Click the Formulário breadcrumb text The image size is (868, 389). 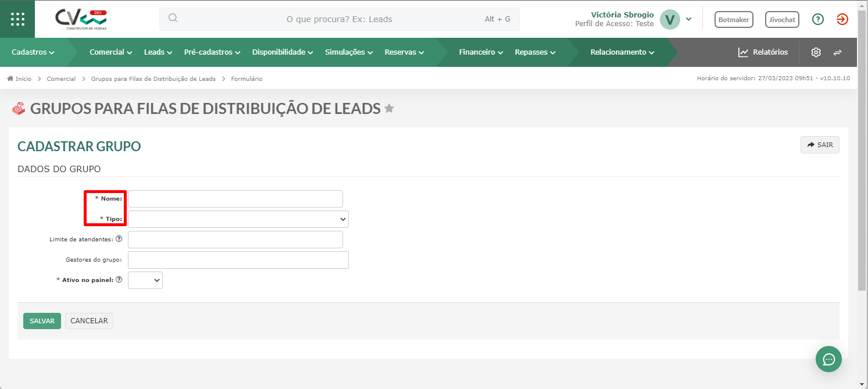tap(247, 78)
